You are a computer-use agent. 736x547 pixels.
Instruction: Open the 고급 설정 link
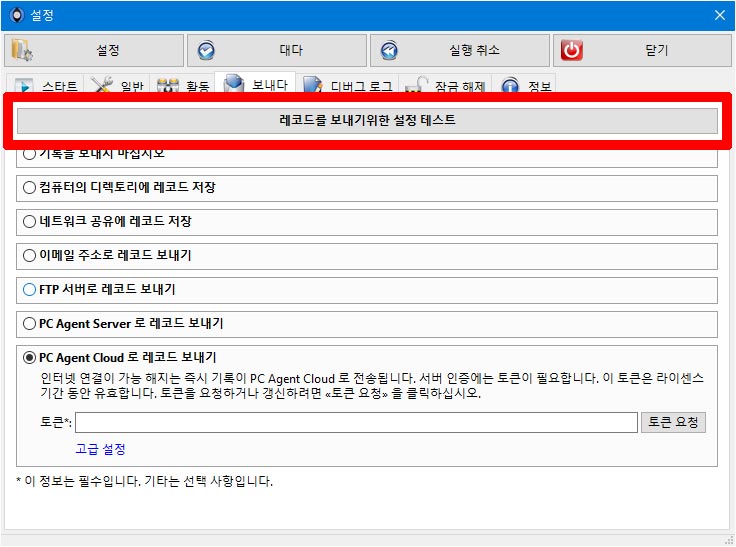click(x=100, y=449)
